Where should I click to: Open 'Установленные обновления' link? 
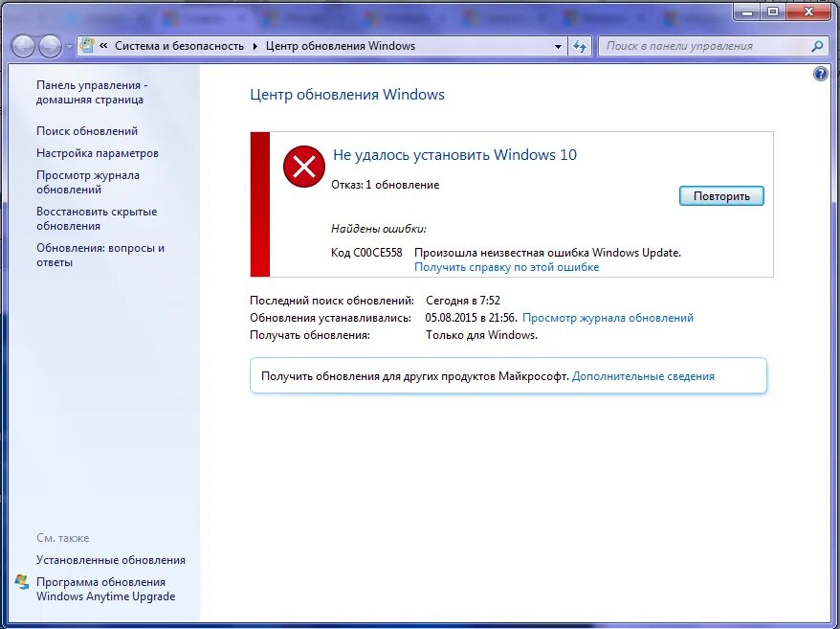tap(111, 560)
